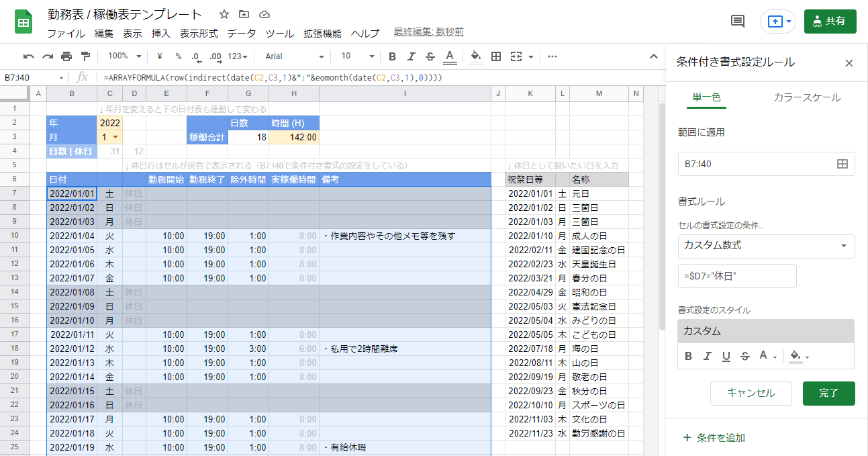Viewport: 868px width, 456px height.
Task: Click the B7:I40 range input field
Action: click(x=766, y=164)
